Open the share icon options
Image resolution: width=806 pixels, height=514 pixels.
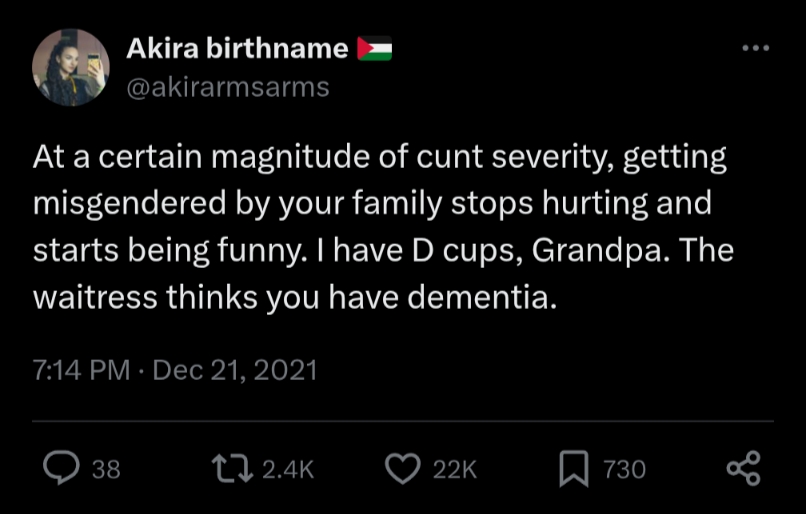741,468
